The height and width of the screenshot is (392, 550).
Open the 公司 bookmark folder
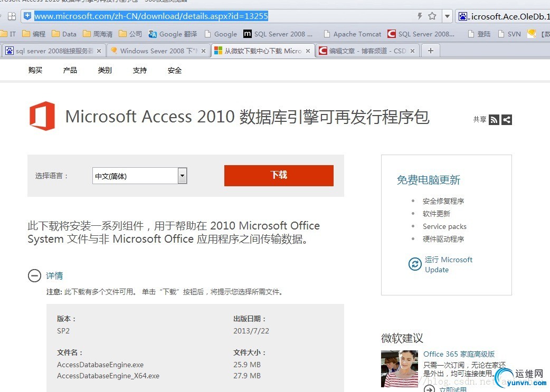[130, 34]
